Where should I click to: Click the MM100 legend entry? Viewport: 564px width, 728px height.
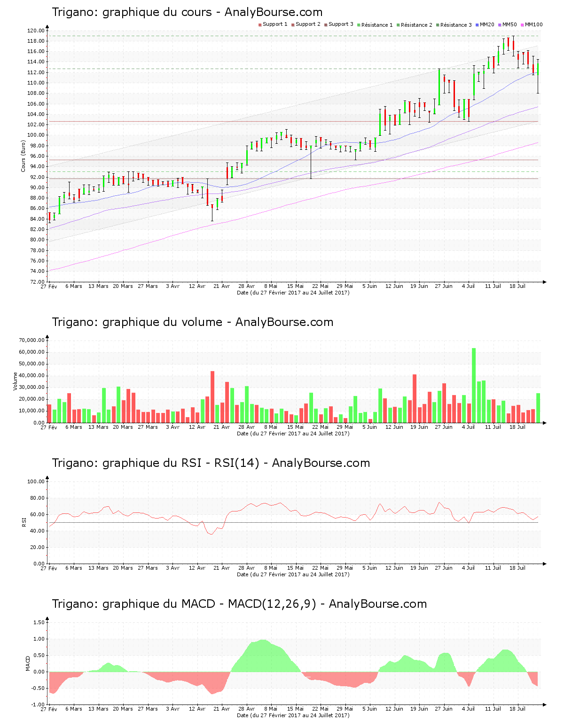[532, 24]
